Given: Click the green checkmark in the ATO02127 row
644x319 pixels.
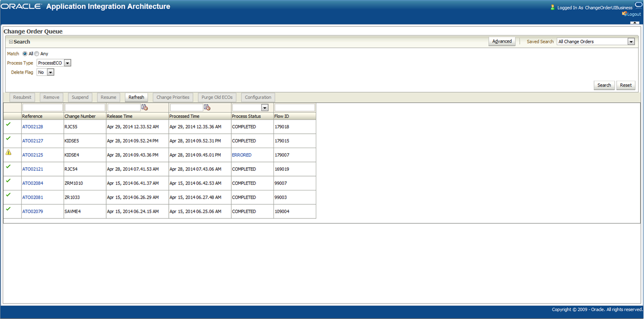Looking at the screenshot, I should coord(8,138).
